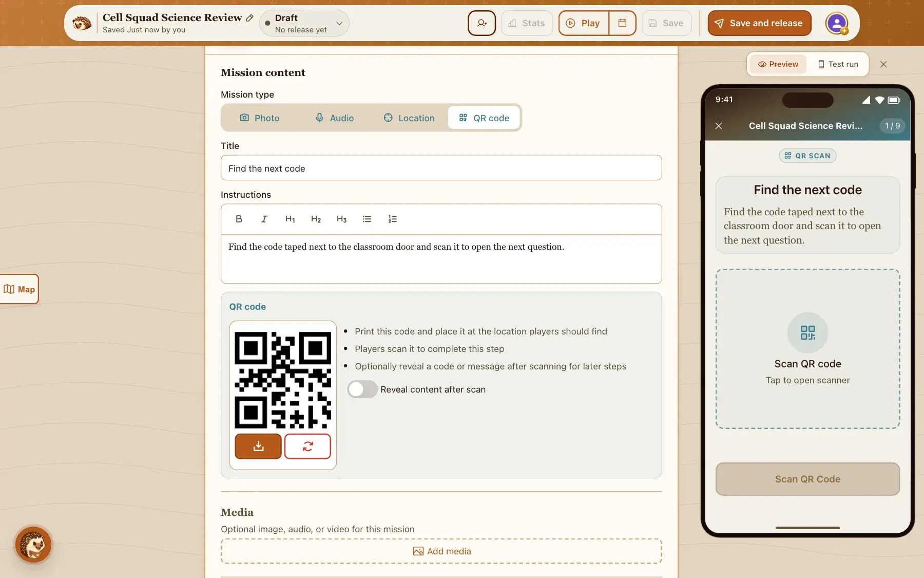Click in the Instructions text area
924x578 pixels.
(441, 259)
